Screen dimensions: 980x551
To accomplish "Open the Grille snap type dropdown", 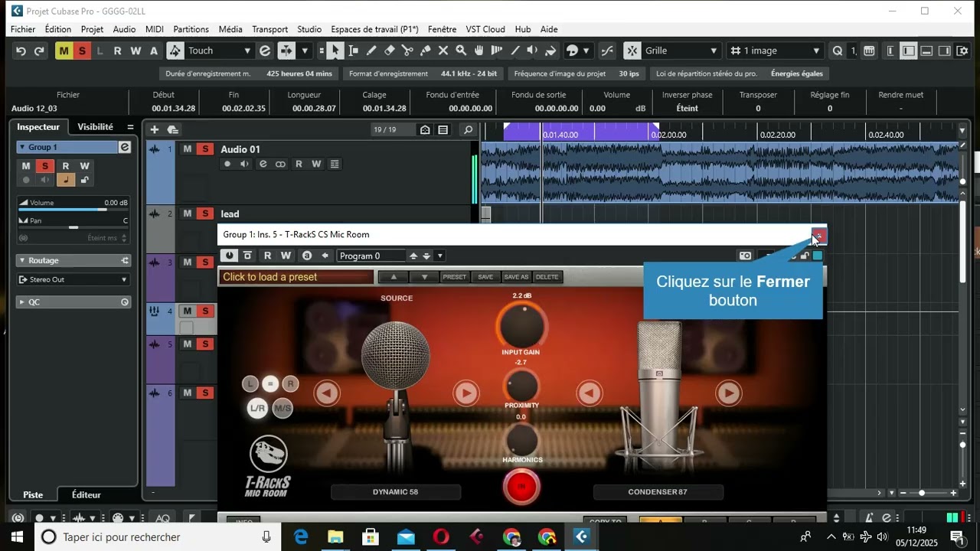I will (x=681, y=51).
